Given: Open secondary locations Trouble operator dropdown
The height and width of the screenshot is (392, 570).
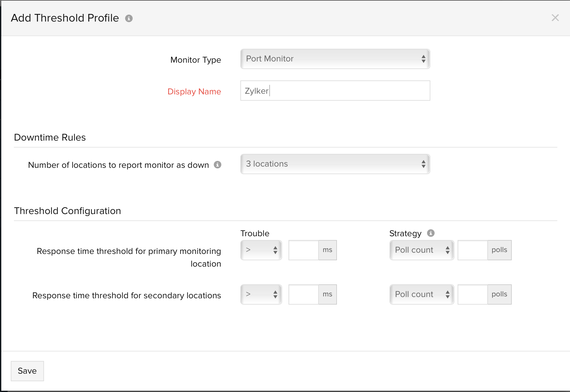Looking at the screenshot, I should (x=261, y=294).
